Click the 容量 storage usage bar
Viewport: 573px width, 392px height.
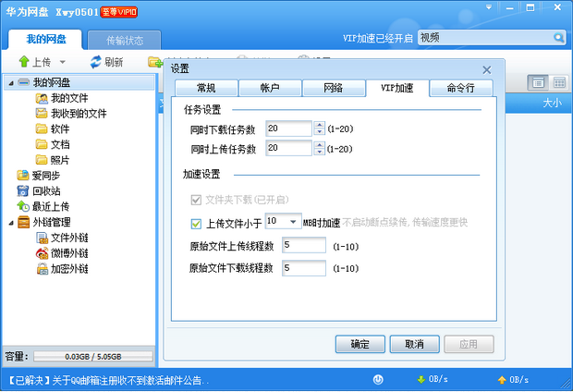[93, 357]
